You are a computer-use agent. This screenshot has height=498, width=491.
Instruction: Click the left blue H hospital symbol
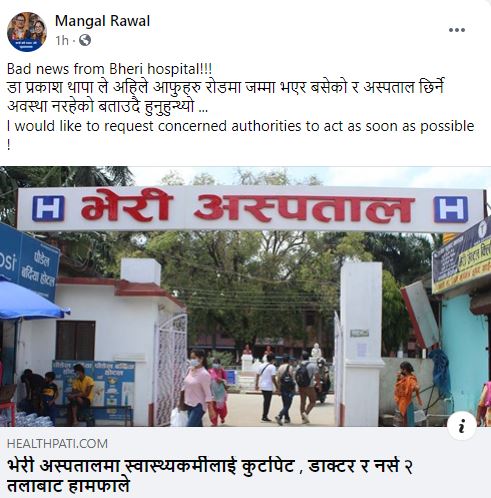(x=48, y=209)
